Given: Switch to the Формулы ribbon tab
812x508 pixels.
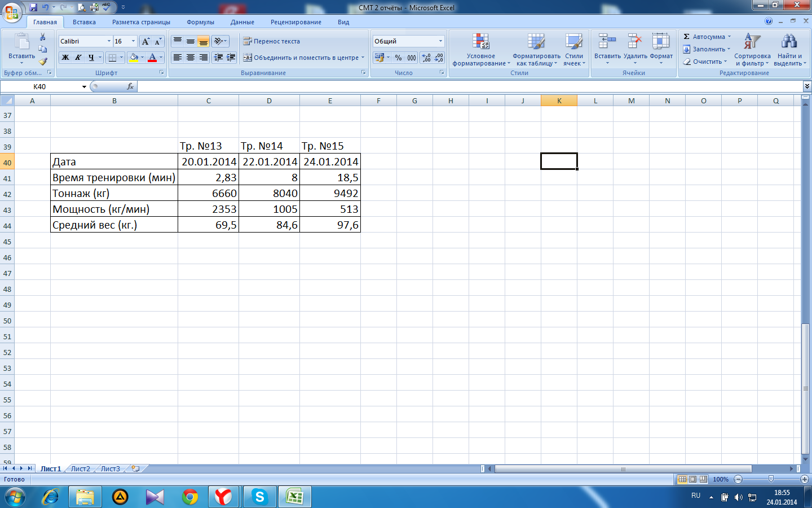Looking at the screenshot, I should tap(200, 22).
